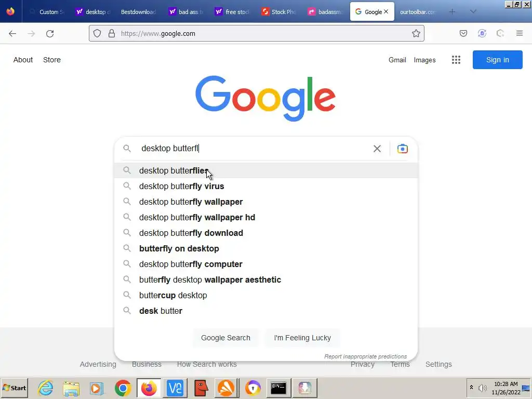Reload the page with the refresh icon

[x=50, y=34]
